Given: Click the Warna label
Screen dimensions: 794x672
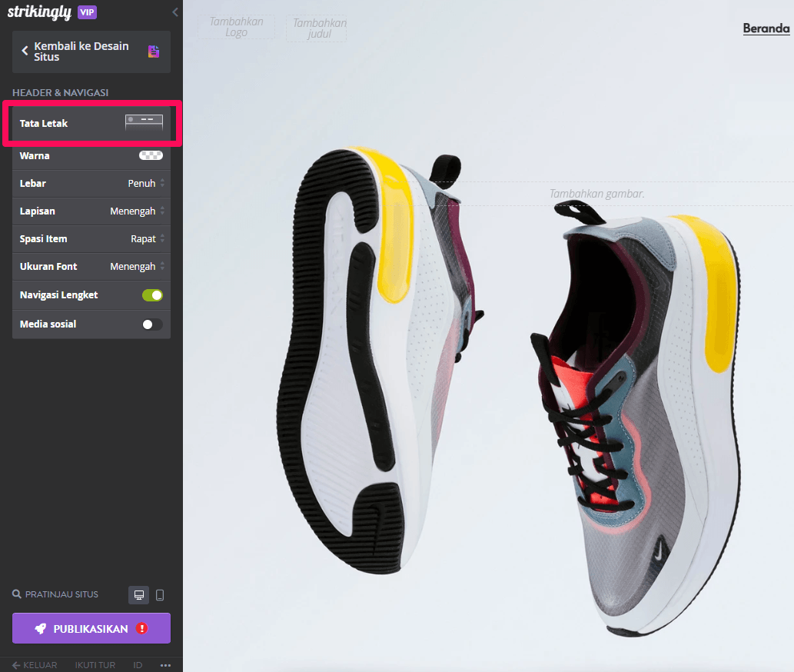Looking at the screenshot, I should pos(35,155).
